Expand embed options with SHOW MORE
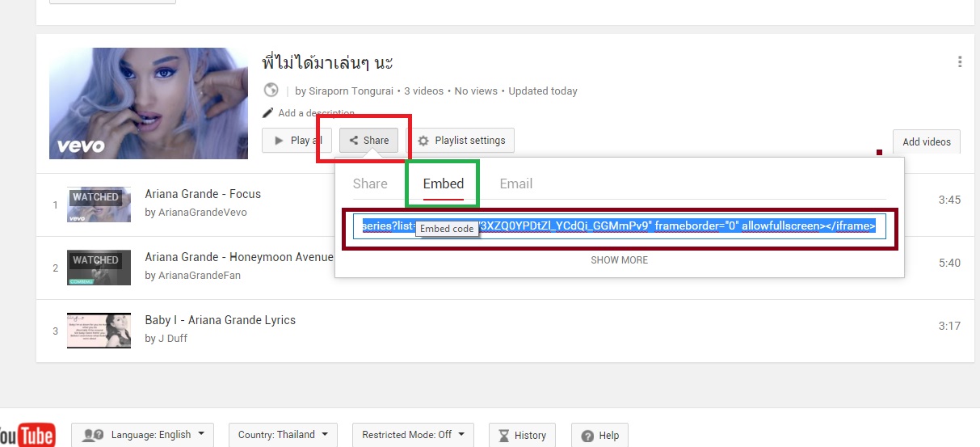This screenshot has height=447, width=980. click(x=619, y=260)
